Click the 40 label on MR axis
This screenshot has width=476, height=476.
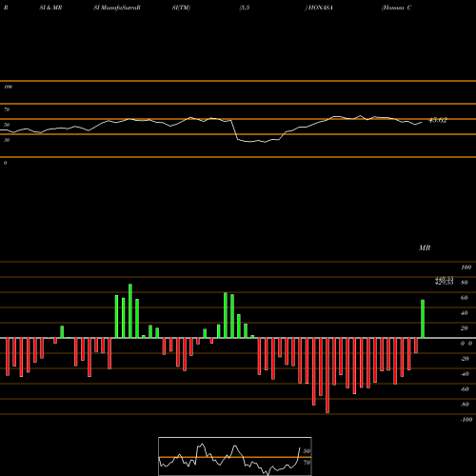465,313
